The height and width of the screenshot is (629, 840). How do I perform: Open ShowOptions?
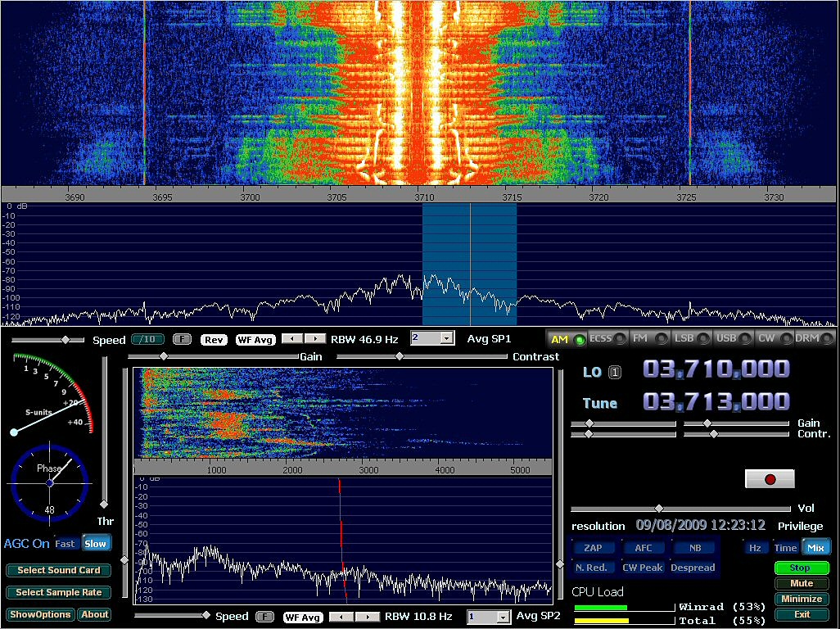[x=39, y=614]
